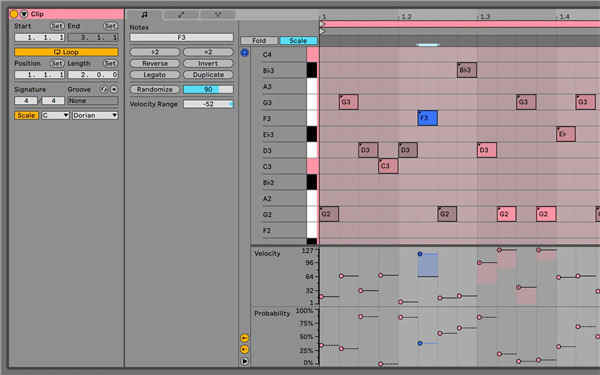Image resolution: width=600 pixels, height=375 pixels.
Task: Adjust the Randomize amount slider showing 90
Action: (x=208, y=90)
